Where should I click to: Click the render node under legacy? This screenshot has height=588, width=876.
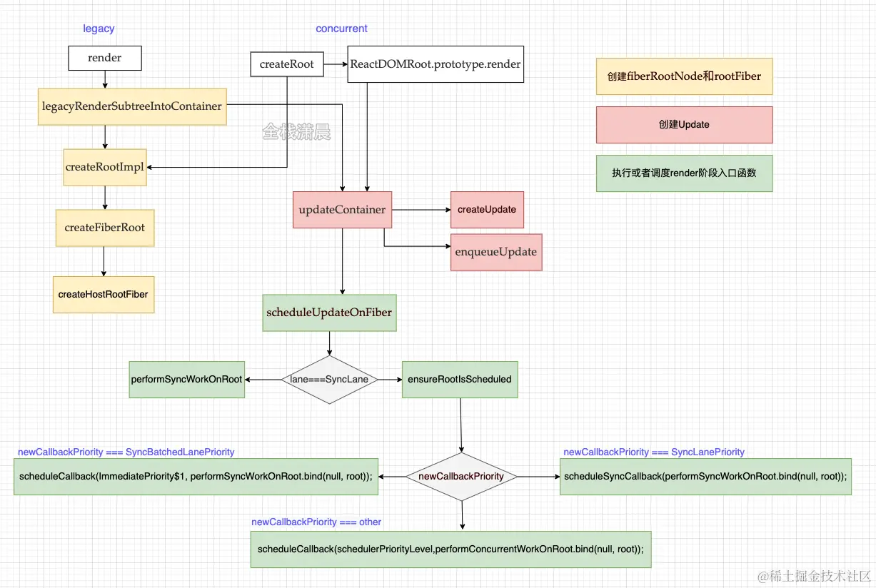[x=104, y=58]
